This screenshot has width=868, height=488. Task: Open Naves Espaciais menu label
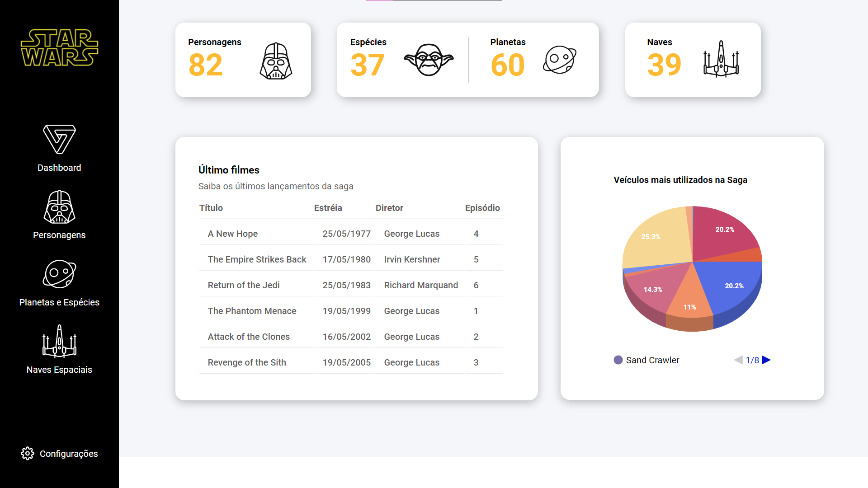tap(59, 370)
